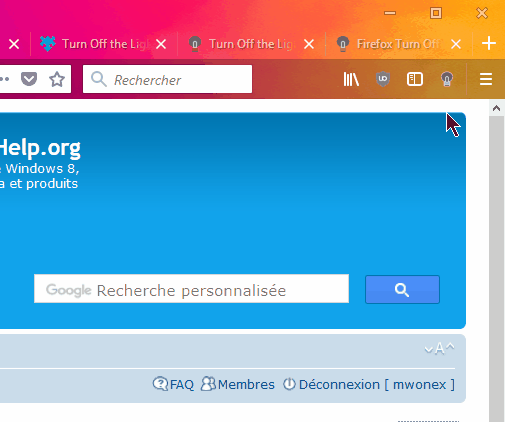Bookmark this page with the star icon
This screenshot has width=505, height=422.
(x=57, y=79)
